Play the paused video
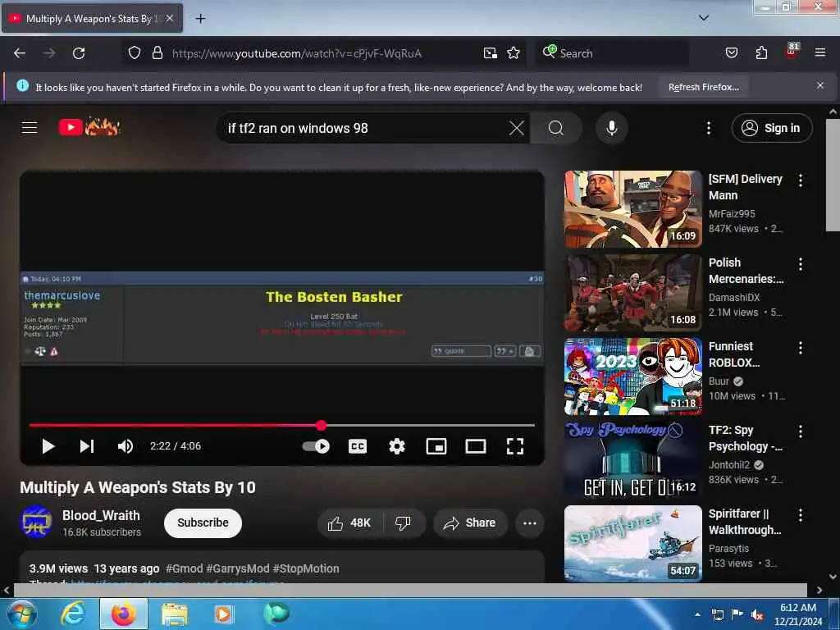The height and width of the screenshot is (630, 840). coord(48,446)
